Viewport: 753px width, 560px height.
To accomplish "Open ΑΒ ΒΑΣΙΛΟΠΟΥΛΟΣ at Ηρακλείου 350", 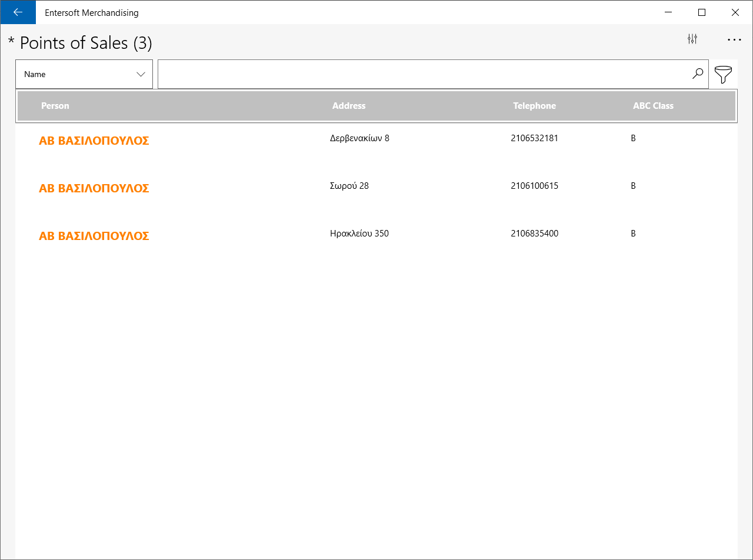I will pos(94,236).
